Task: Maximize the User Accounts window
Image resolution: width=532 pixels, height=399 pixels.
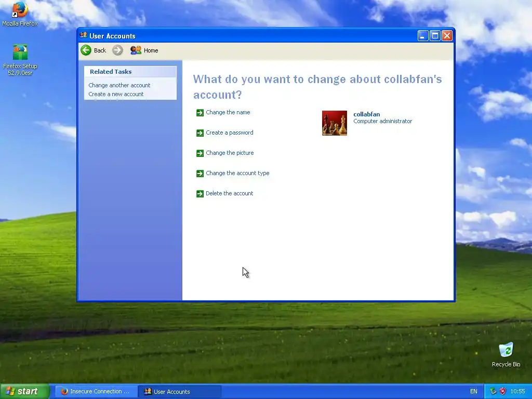Action: [x=435, y=36]
